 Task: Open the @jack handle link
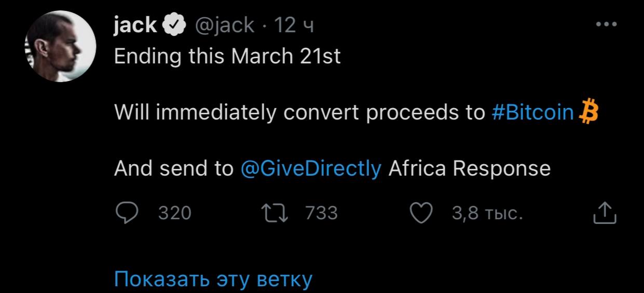(224, 24)
